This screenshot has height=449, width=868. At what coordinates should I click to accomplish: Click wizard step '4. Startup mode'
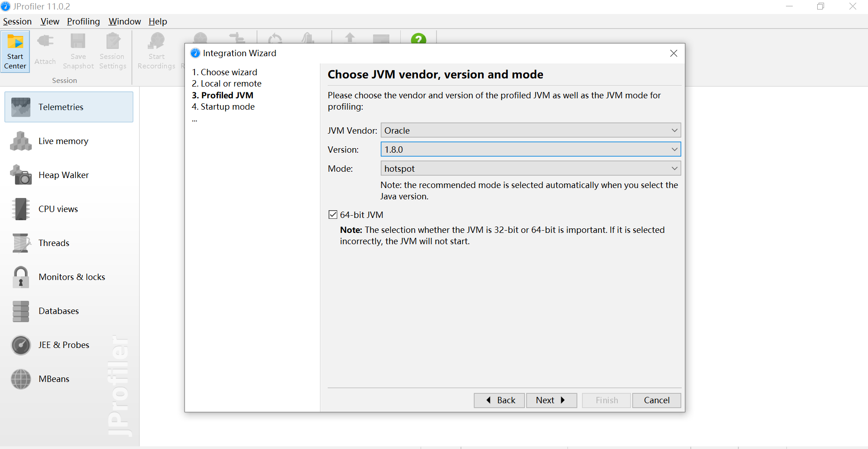point(223,106)
